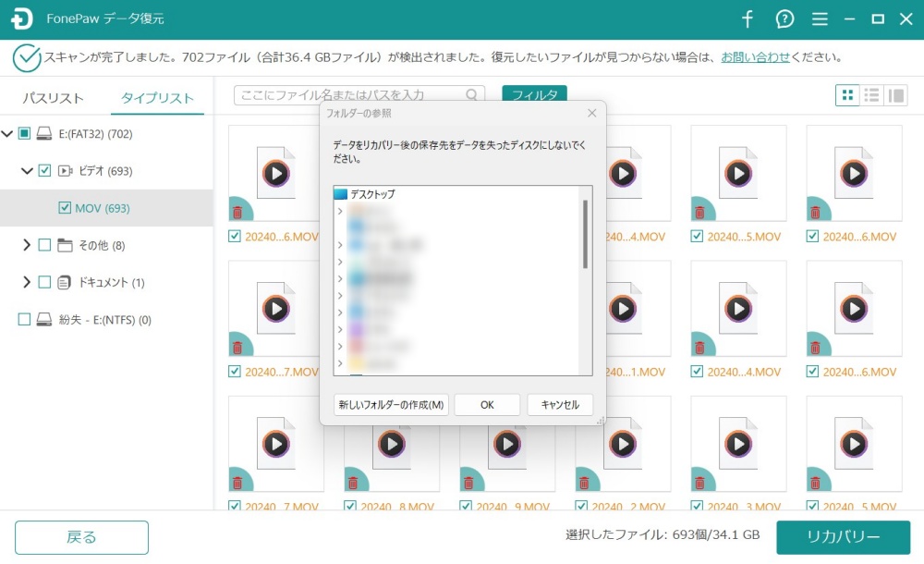
Task: Click the FonePaw データ復元 title text
Action: 105,18
